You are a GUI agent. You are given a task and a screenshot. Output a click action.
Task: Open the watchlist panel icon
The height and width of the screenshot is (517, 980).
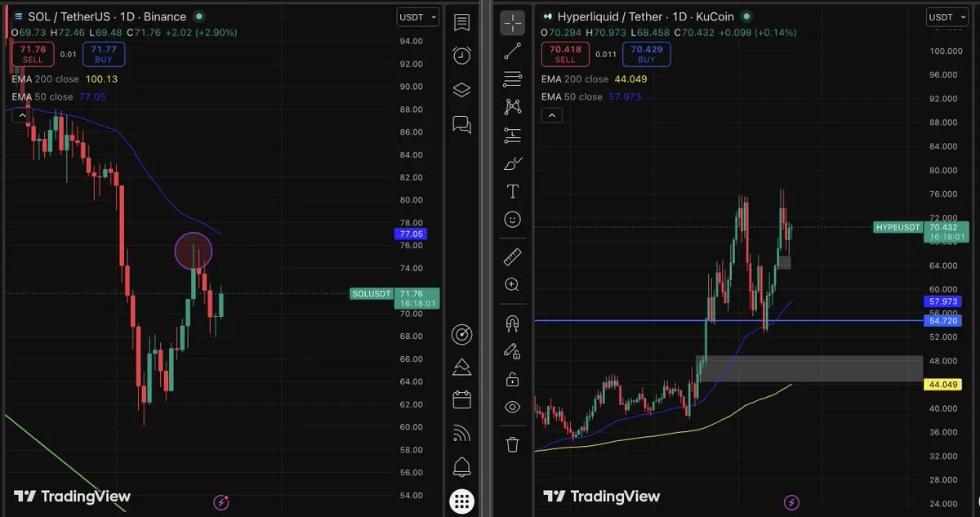[x=461, y=22]
